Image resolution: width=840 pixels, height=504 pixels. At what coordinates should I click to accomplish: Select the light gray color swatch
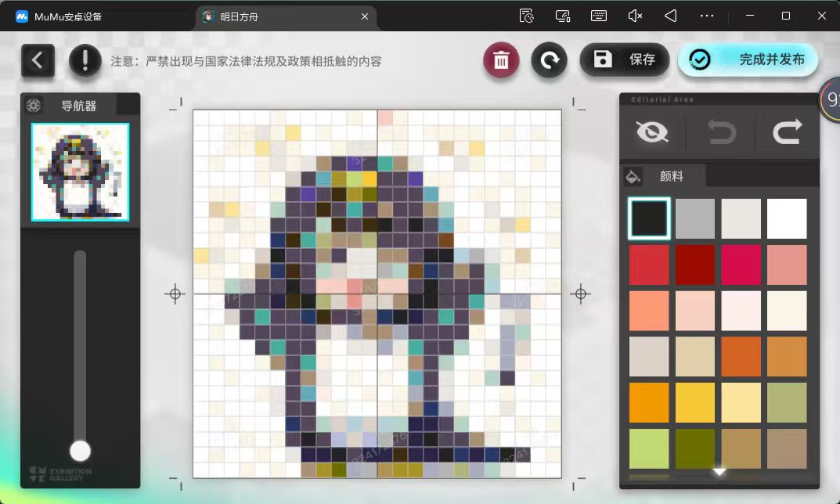tap(741, 218)
